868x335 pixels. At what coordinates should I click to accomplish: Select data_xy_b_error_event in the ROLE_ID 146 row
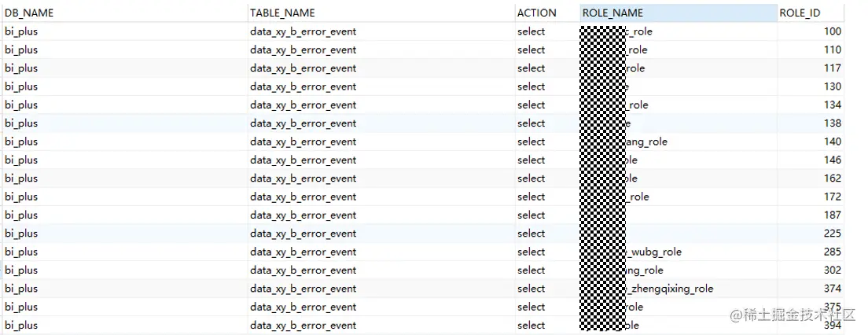point(303,160)
